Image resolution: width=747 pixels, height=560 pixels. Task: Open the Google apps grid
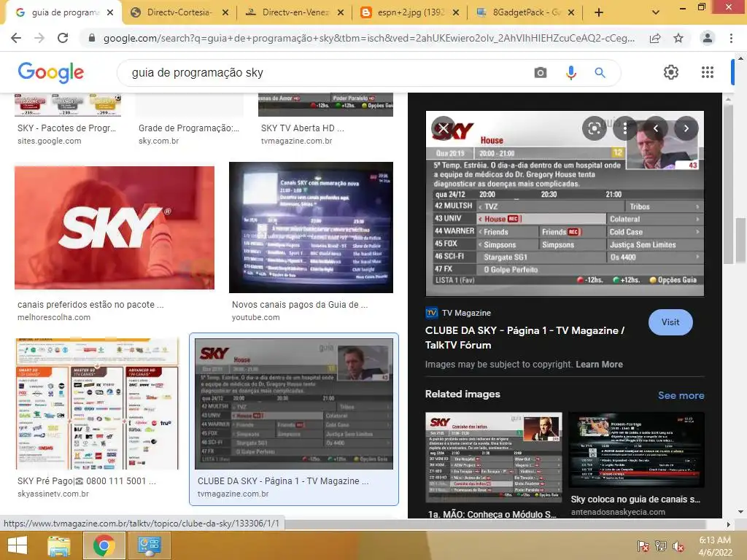point(708,72)
